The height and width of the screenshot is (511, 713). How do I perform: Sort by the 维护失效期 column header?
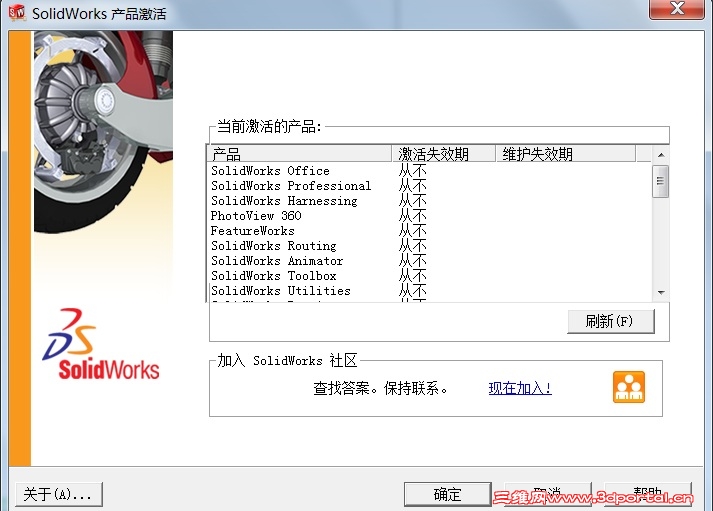pyautogui.click(x=565, y=154)
